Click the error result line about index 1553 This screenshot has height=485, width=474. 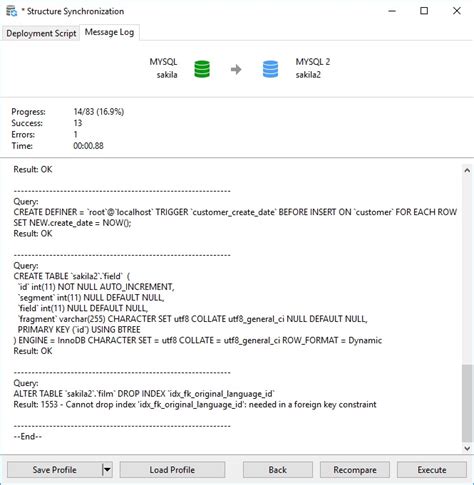coord(195,405)
